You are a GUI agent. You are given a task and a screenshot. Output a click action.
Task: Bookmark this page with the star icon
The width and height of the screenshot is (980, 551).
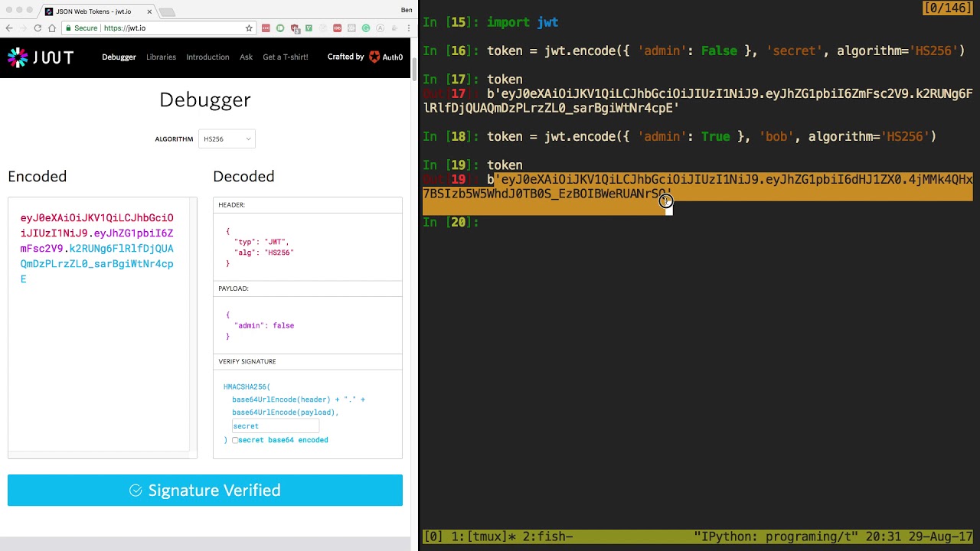[x=249, y=28]
